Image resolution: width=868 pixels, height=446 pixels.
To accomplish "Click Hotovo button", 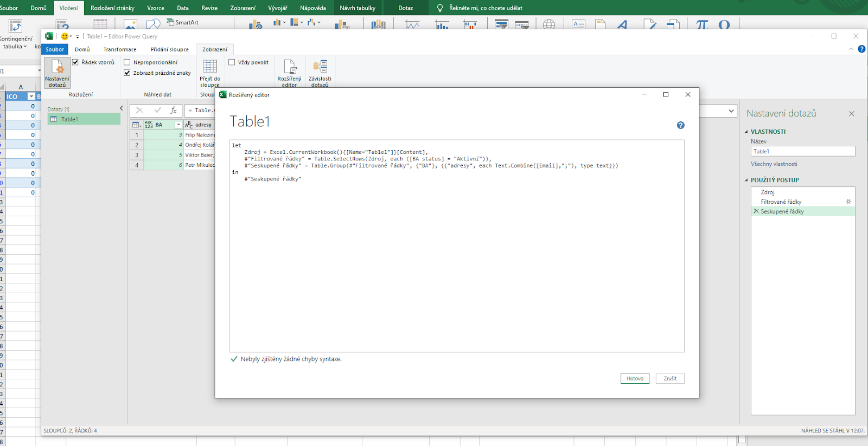I will pos(635,378).
